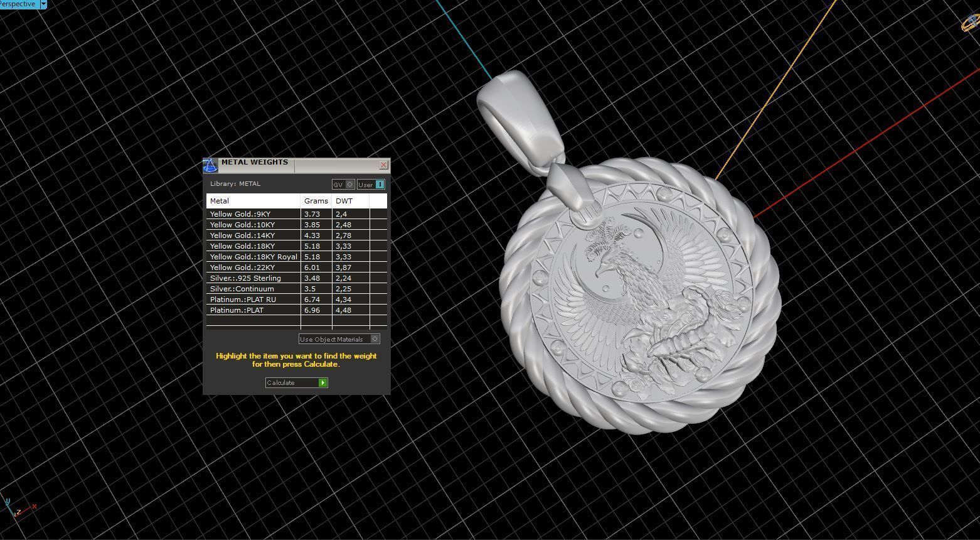Click the green arrow on Calculate
The height and width of the screenshot is (540, 980).
point(322,382)
